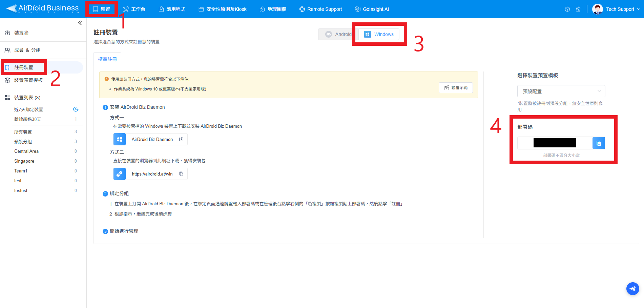Collapse the left sidebar panel
This screenshot has height=308, width=644.
pos(80,23)
